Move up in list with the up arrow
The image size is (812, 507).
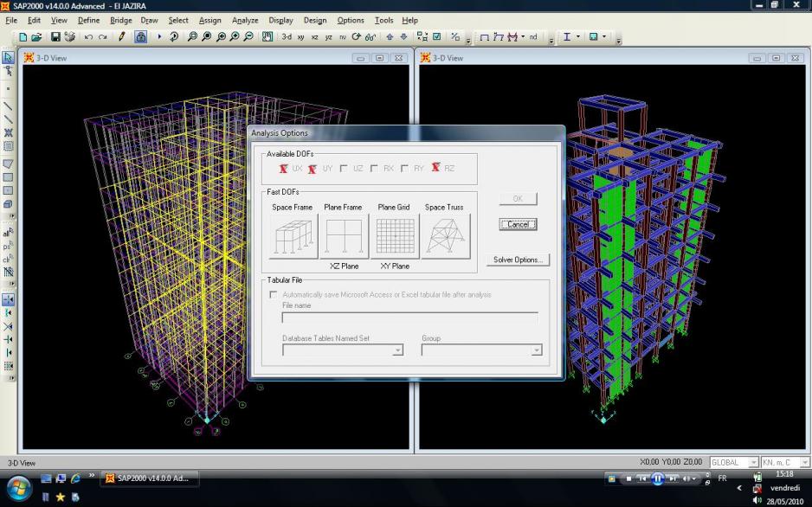click(390, 36)
